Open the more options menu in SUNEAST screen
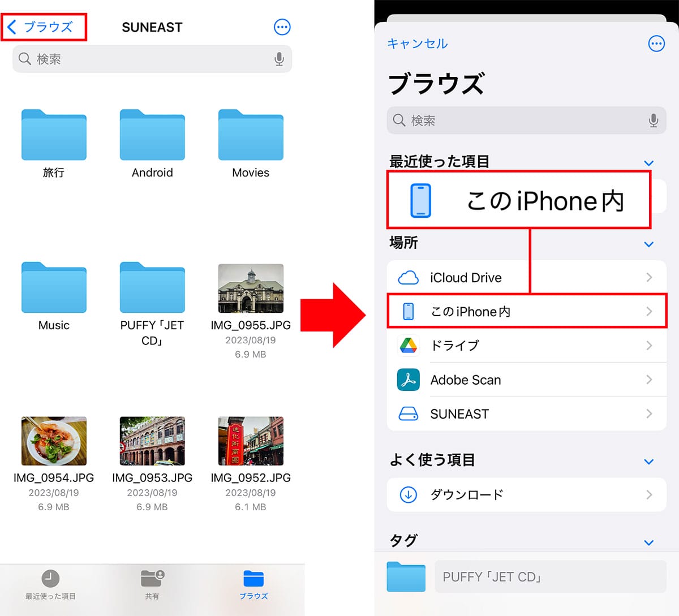This screenshot has height=616, width=679. click(282, 27)
